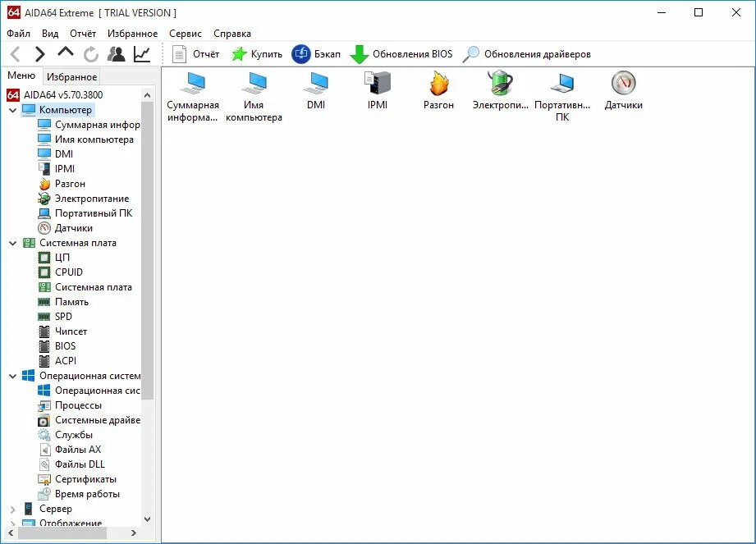Image resolution: width=756 pixels, height=544 pixels.
Task: Open Имя компьютера large icon in main pane
Action: [x=254, y=96]
